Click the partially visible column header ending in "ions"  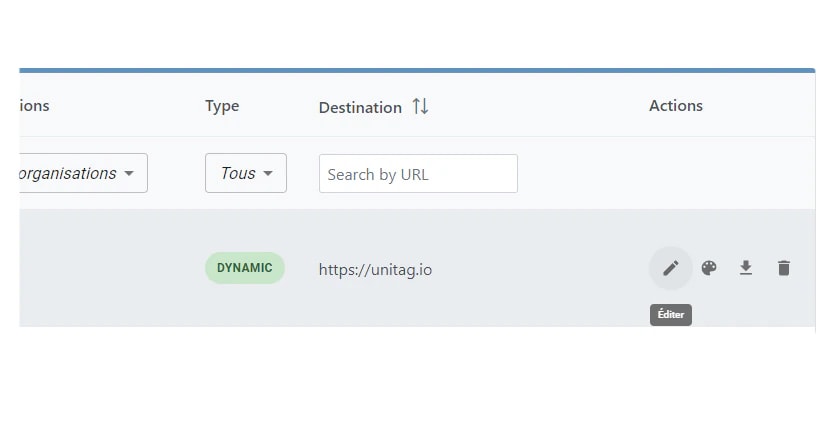tap(34, 106)
